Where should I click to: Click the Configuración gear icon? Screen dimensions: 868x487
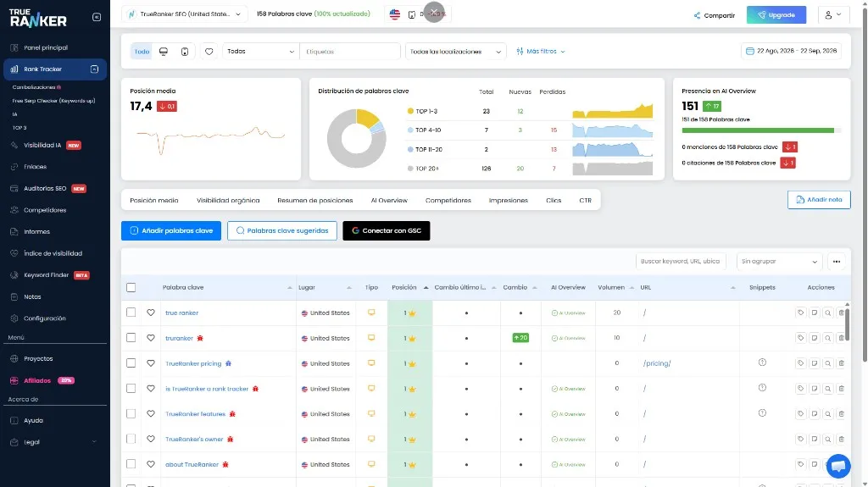click(14, 318)
